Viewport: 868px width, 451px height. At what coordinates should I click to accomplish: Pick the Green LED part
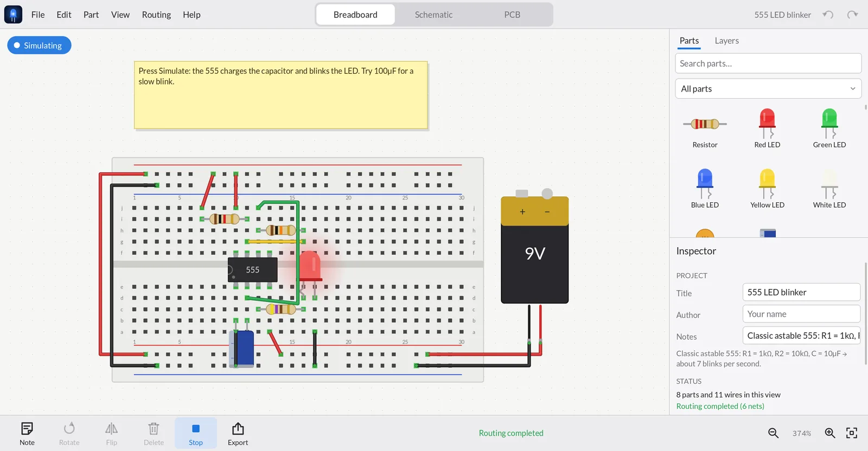pos(829,129)
